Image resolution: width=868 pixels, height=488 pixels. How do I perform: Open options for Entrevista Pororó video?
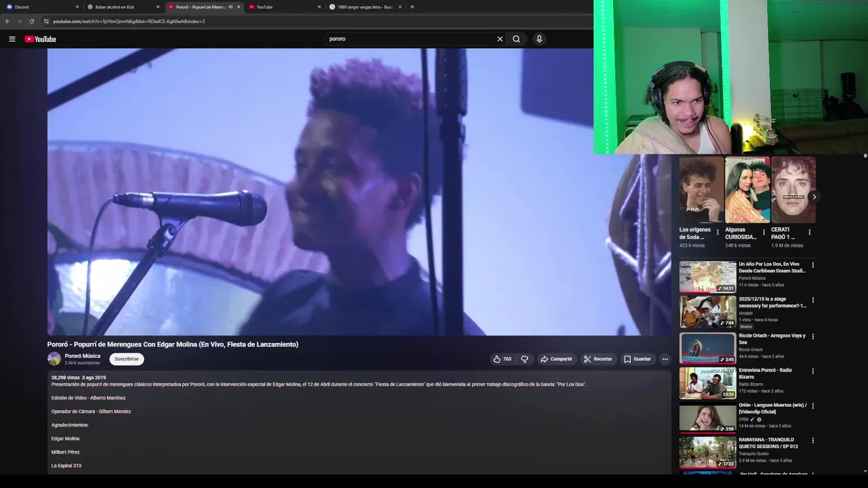(x=813, y=371)
